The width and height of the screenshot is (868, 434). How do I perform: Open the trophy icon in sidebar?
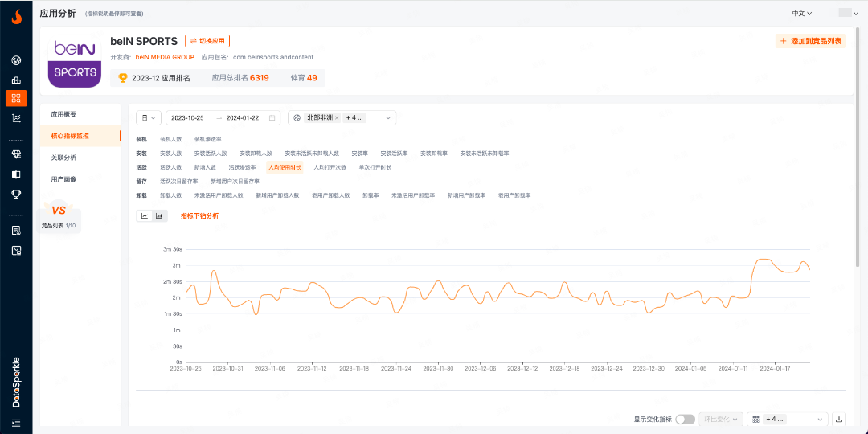[16, 194]
